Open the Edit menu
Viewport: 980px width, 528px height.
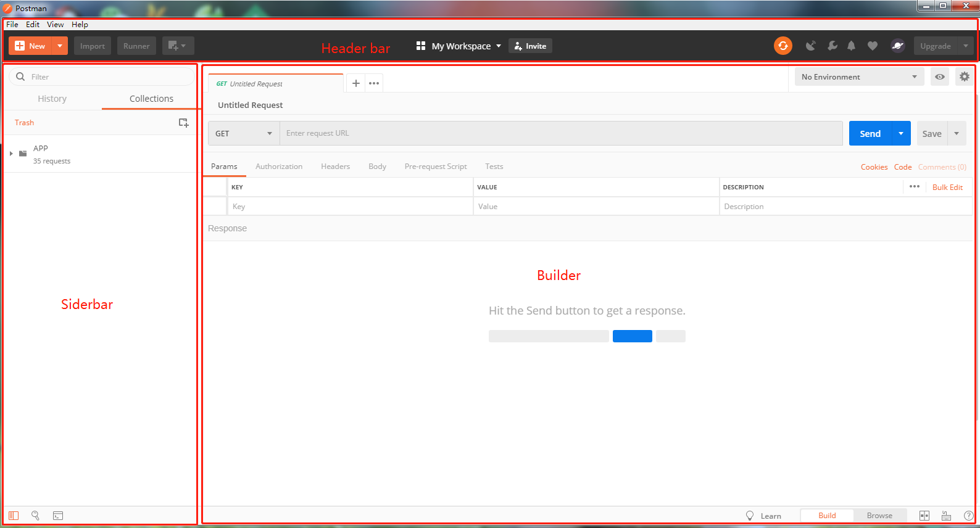(x=33, y=25)
